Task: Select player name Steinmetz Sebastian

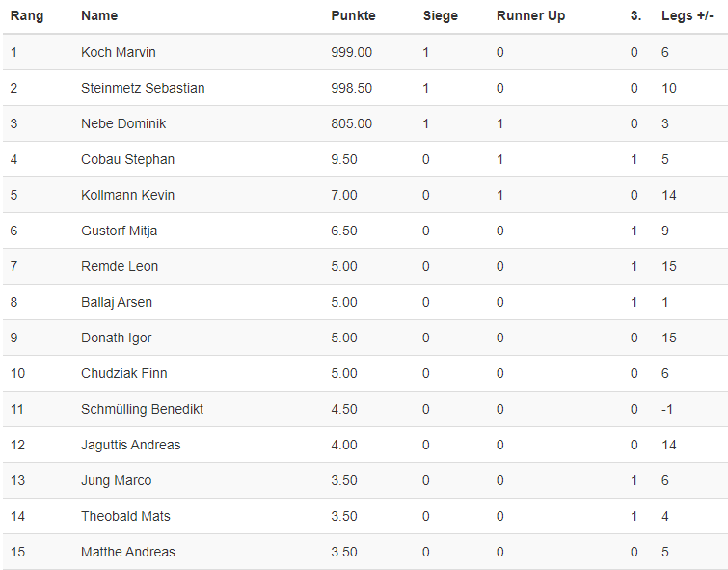Action: (143, 88)
